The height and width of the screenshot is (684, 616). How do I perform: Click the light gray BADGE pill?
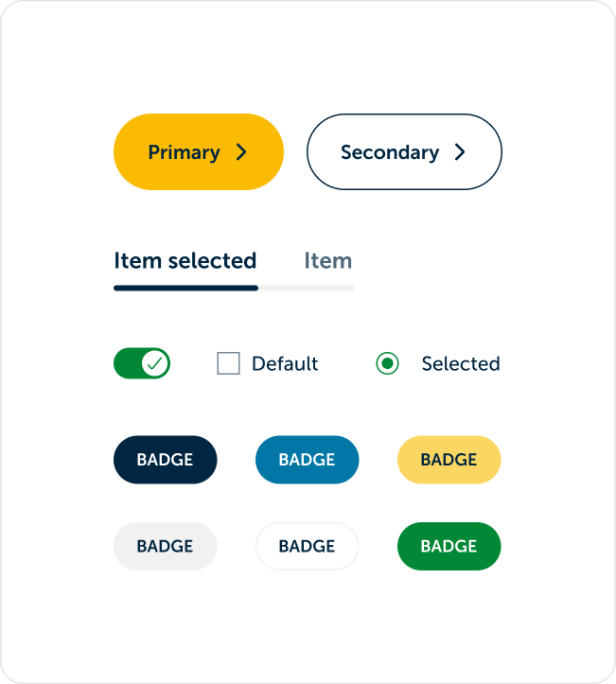coord(166,546)
